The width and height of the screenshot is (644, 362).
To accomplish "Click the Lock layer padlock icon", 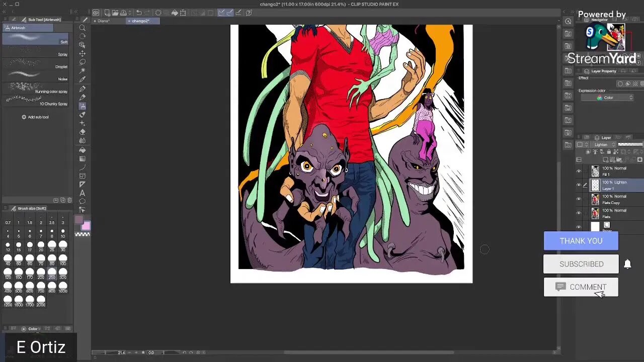I will (x=609, y=152).
